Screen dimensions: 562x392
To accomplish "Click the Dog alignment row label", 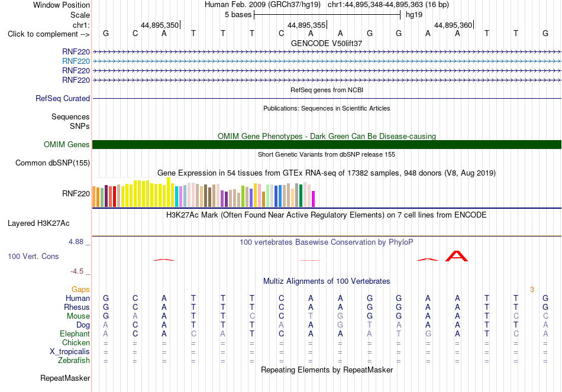I will pyautogui.click(x=83, y=325).
